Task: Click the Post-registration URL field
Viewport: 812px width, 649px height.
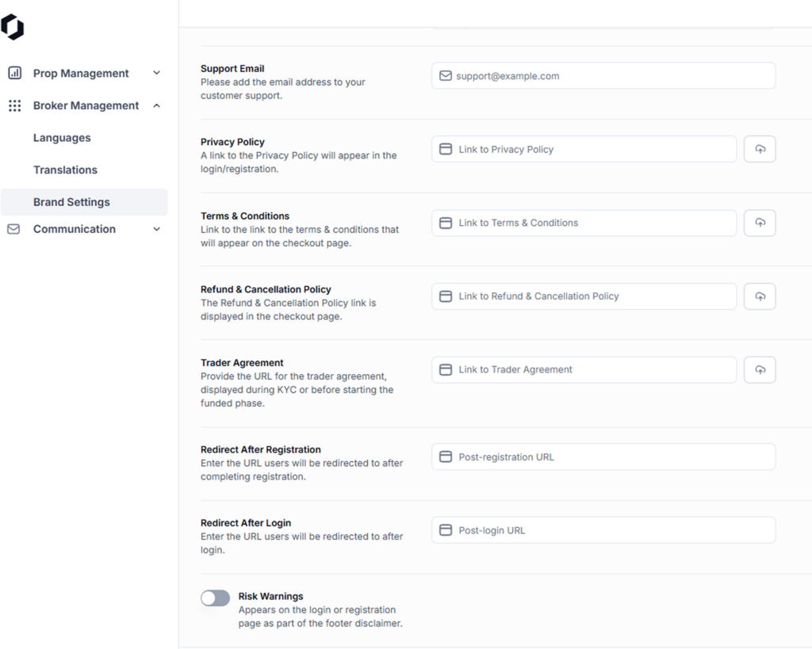Action: tap(603, 456)
